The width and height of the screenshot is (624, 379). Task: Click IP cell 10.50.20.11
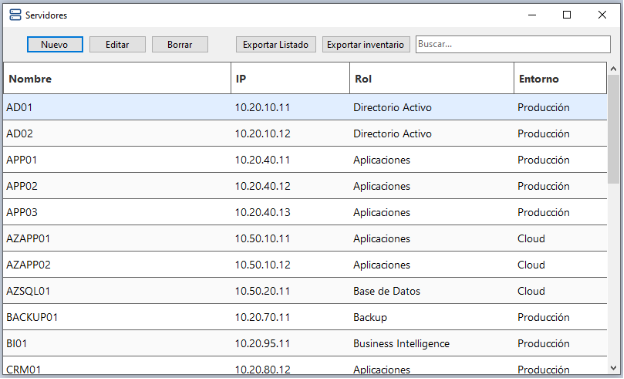263,291
